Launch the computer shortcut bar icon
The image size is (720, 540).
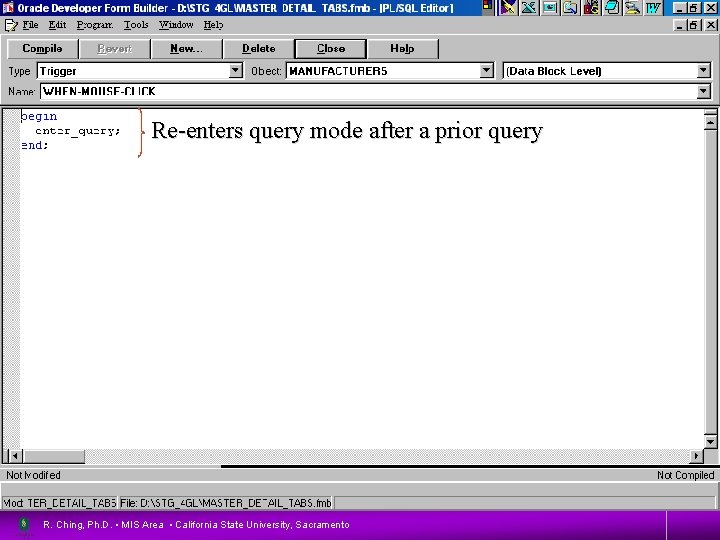click(x=633, y=8)
